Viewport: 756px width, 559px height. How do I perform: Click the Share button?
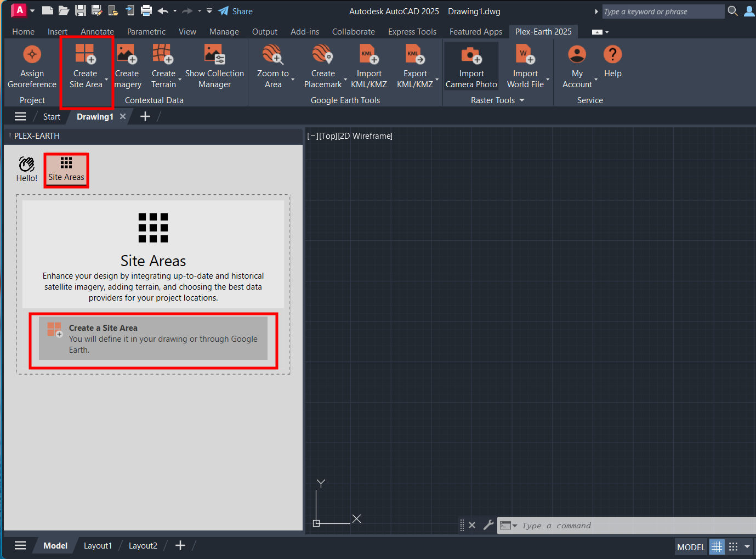[236, 11]
